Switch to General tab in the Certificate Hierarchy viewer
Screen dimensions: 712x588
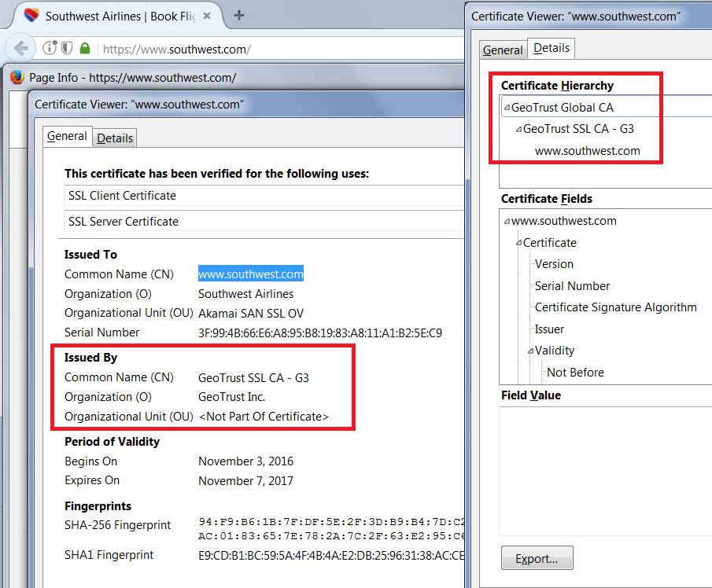pyautogui.click(x=503, y=50)
